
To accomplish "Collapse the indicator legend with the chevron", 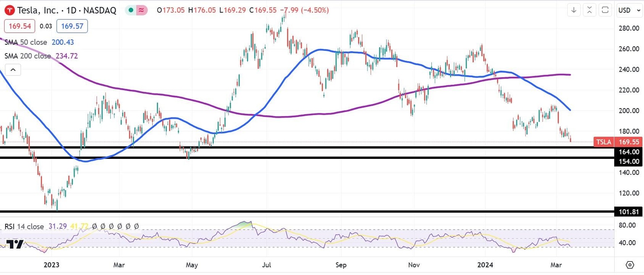I will pyautogui.click(x=13, y=70).
